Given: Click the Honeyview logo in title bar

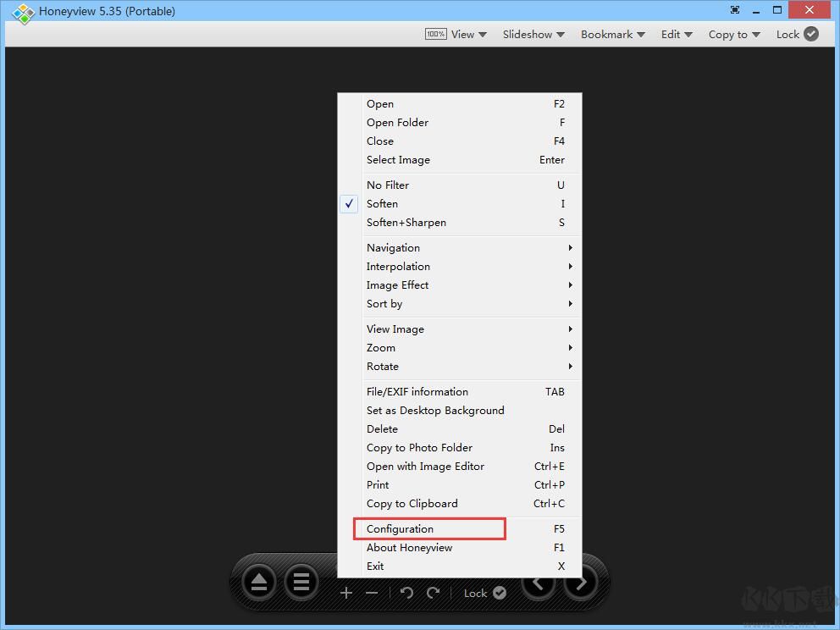Looking at the screenshot, I should click(23, 13).
